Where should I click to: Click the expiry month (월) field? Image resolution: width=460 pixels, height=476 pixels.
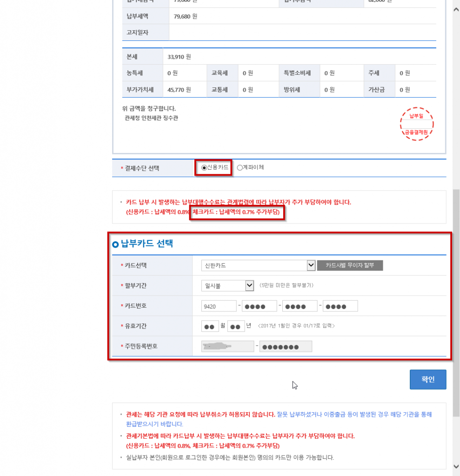[x=210, y=326]
